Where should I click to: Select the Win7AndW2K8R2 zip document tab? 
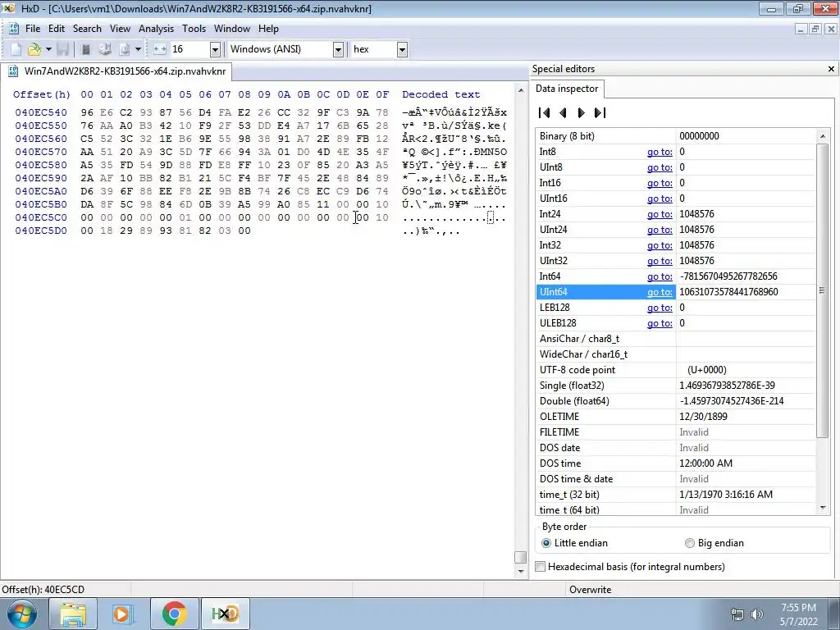[x=118, y=71]
